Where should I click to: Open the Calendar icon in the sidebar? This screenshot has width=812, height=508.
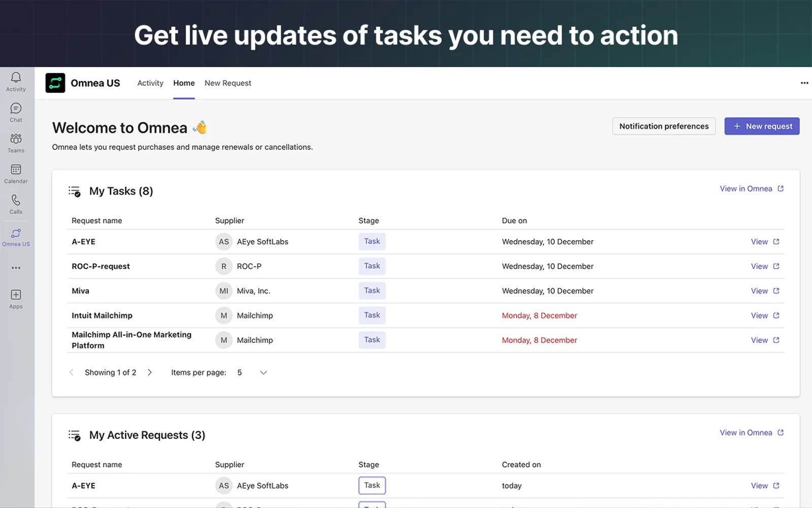(16, 174)
